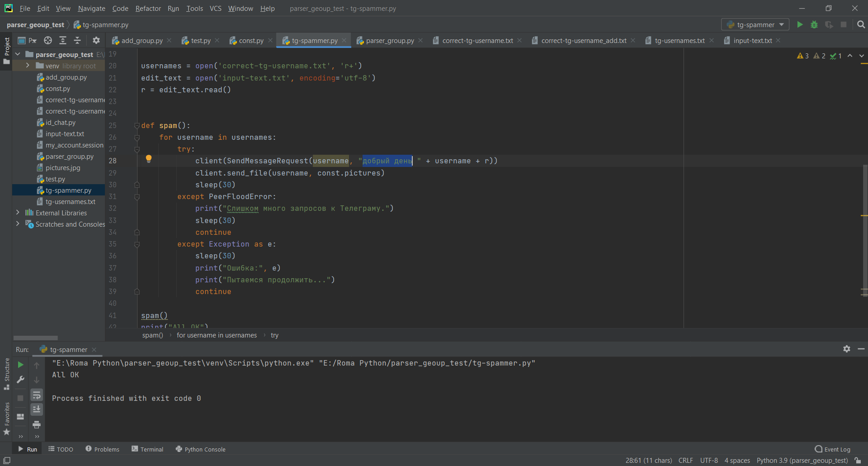This screenshot has width=868, height=466.
Task: Open Project panel settings gear
Action: [x=96, y=40]
